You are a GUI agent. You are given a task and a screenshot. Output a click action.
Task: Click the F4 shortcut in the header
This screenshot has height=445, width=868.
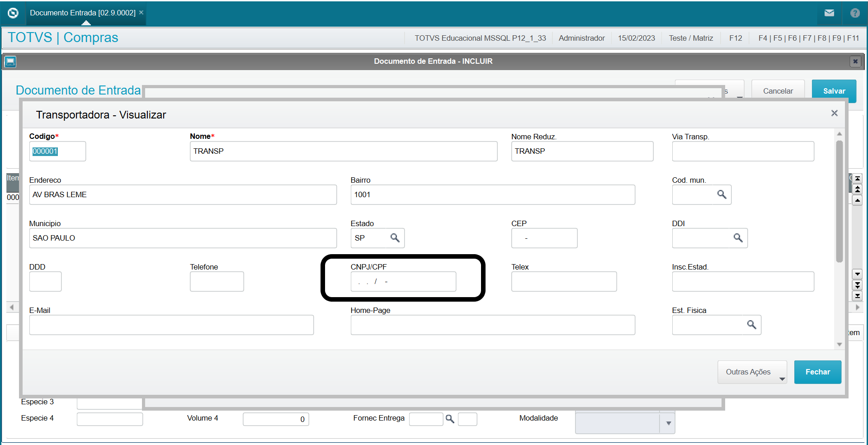point(763,38)
